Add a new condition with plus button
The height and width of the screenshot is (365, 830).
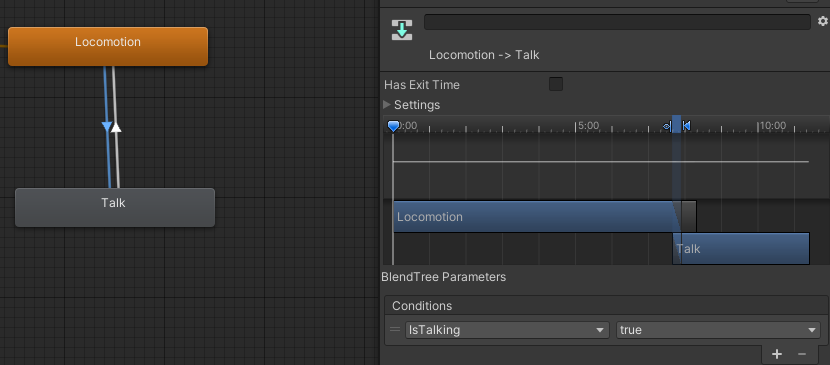click(777, 354)
